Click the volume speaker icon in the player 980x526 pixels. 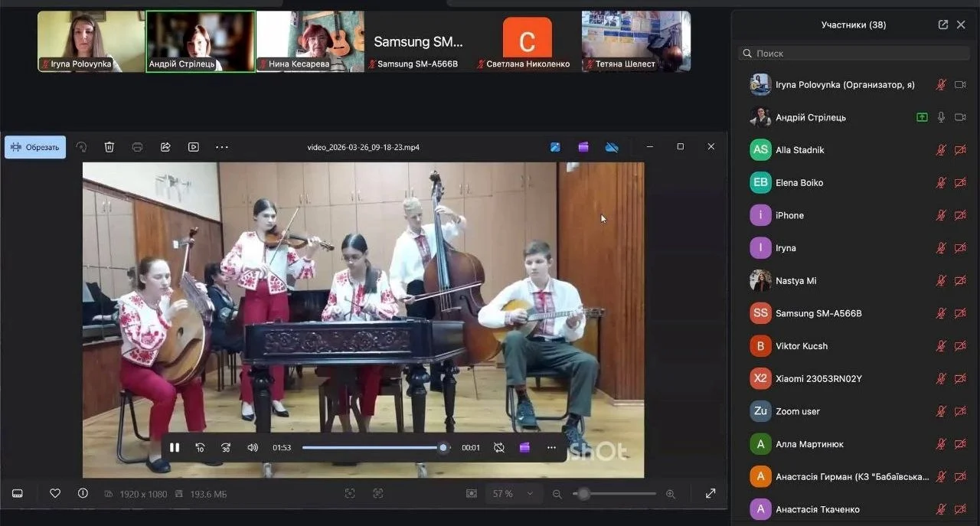pyautogui.click(x=253, y=448)
